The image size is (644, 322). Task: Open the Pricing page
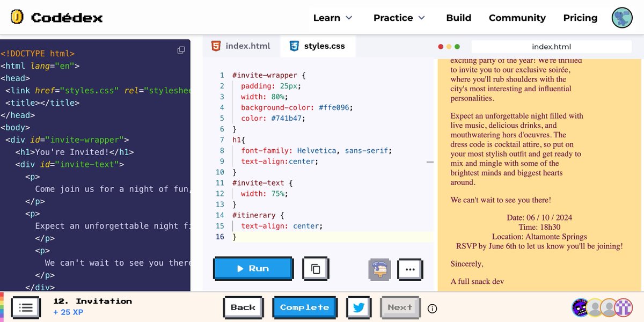580,18
